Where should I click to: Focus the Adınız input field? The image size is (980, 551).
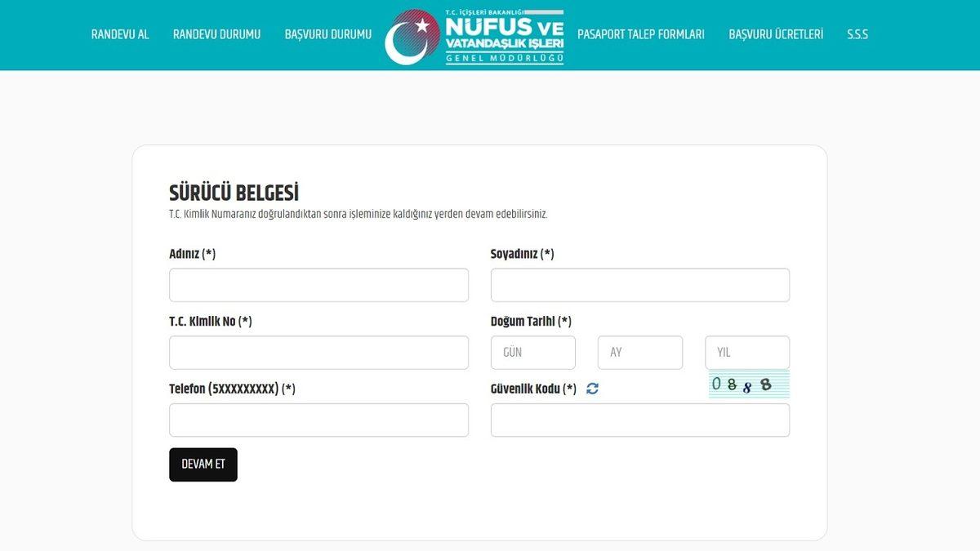tap(318, 285)
